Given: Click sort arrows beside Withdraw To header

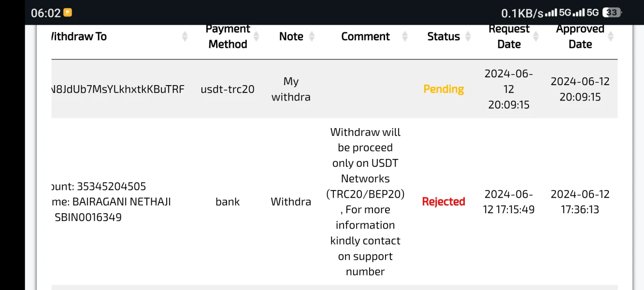Looking at the screenshot, I should (x=185, y=37).
